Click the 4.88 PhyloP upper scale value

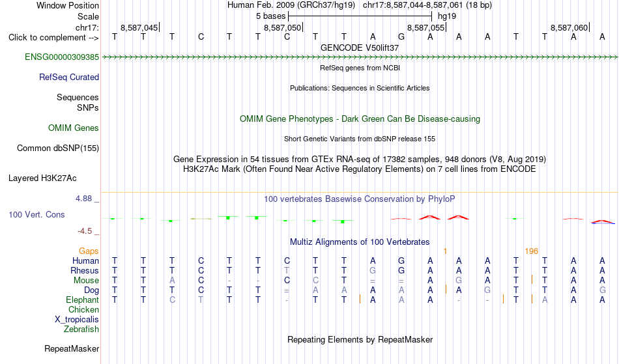(x=83, y=199)
